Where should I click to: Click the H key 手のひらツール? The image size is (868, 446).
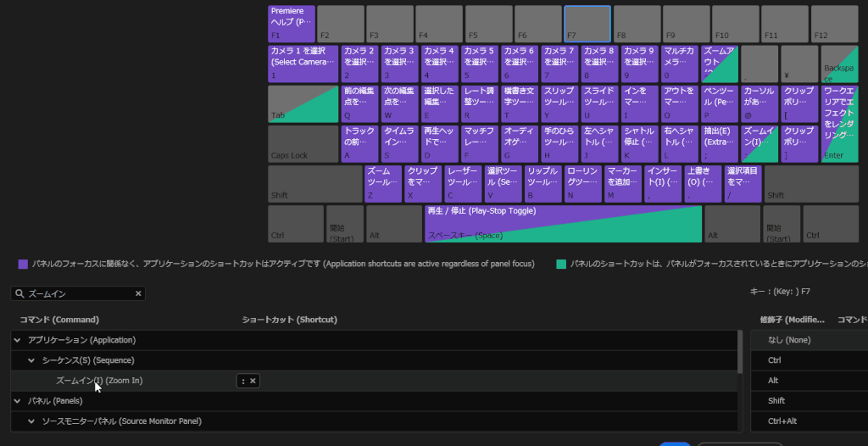tap(559, 144)
